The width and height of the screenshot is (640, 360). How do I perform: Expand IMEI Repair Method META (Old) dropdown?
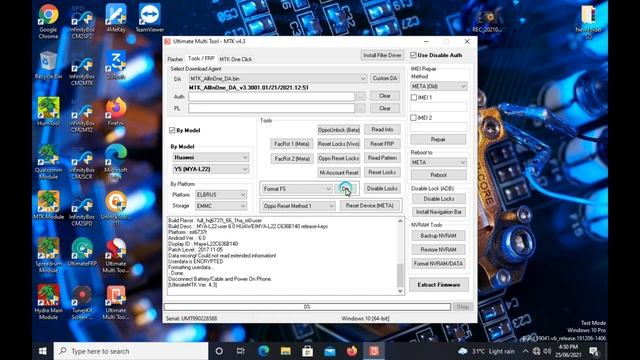tap(438, 86)
